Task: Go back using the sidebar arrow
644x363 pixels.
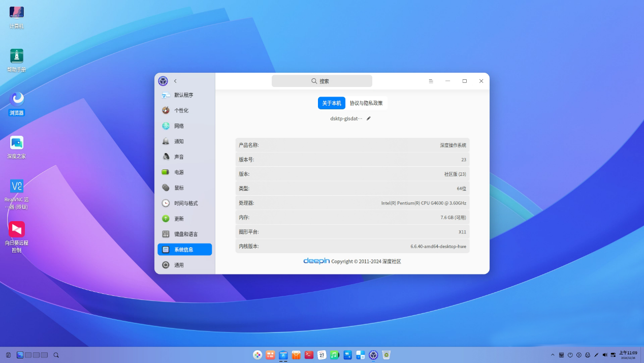Action: click(175, 81)
